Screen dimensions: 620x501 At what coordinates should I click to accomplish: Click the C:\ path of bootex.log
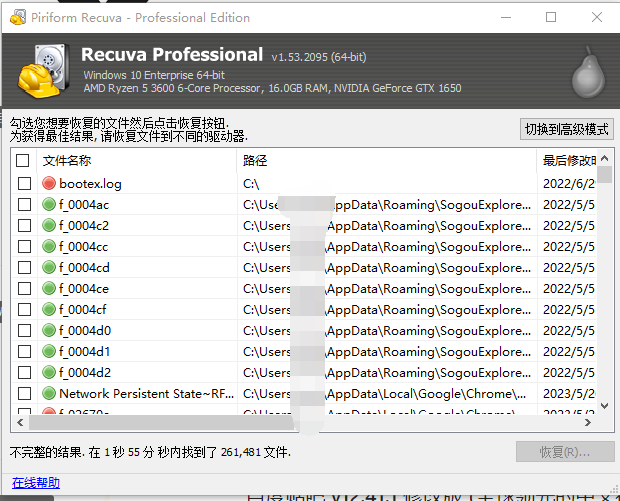(x=251, y=184)
